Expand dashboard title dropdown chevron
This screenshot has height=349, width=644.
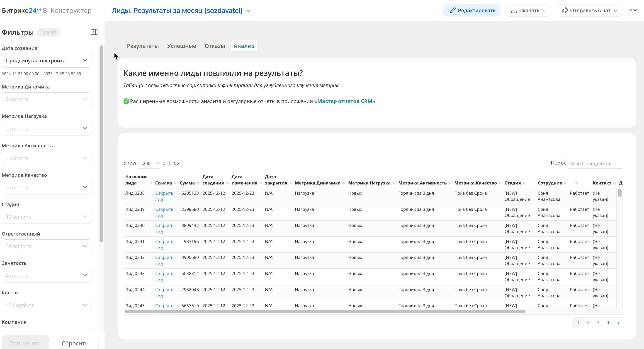pyautogui.click(x=249, y=11)
